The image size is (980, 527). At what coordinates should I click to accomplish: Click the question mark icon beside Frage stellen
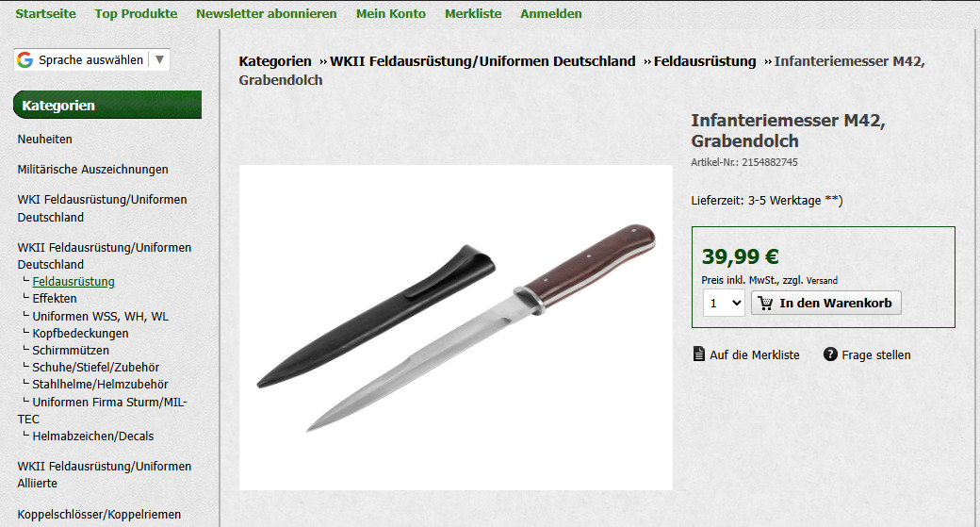pyautogui.click(x=830, y=354)
